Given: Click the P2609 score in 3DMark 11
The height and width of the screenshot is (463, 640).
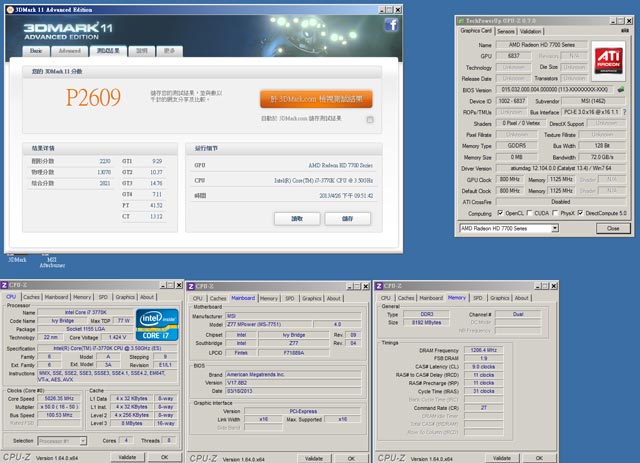Looking at the screenshot, I should 93,98.
